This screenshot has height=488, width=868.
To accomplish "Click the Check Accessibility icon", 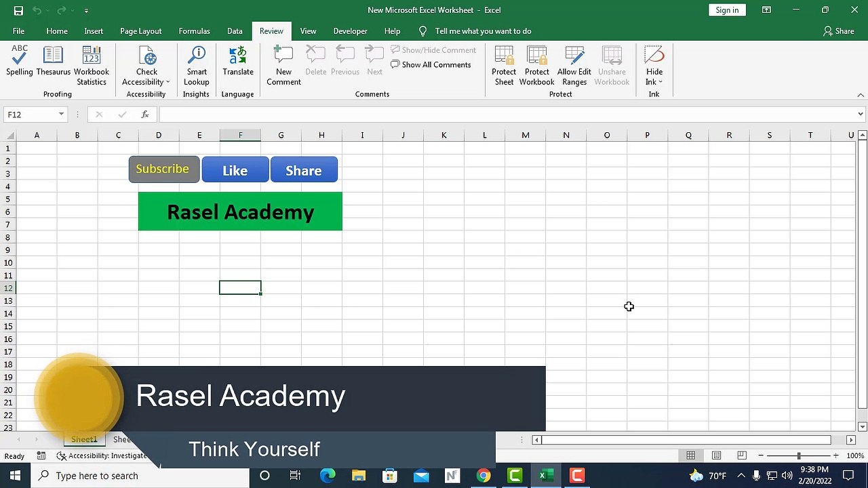I will pyautogui.click(x=146, y=56).
